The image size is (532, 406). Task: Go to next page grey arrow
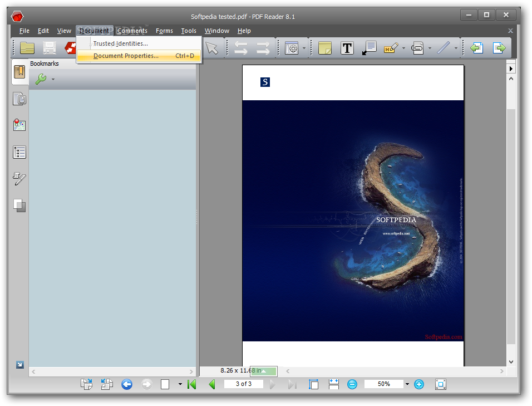coord(272,384)
